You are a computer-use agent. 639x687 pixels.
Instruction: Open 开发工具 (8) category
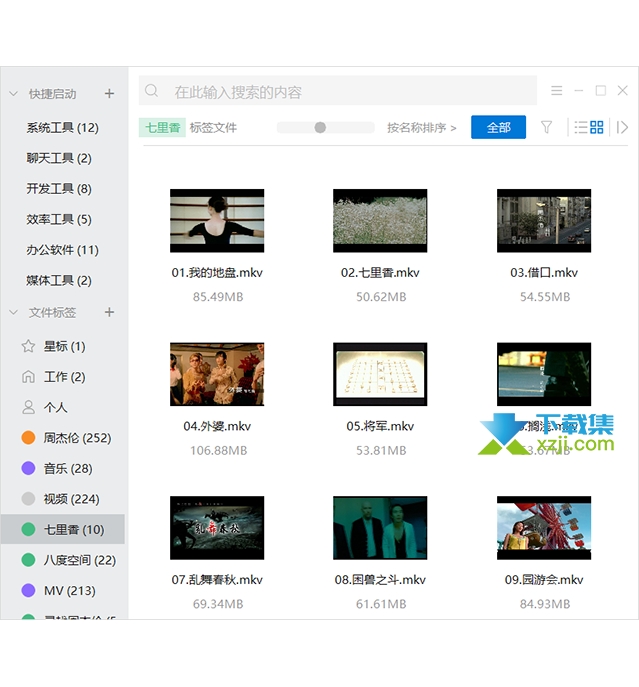pyautogui.click(x=59, y=189)
